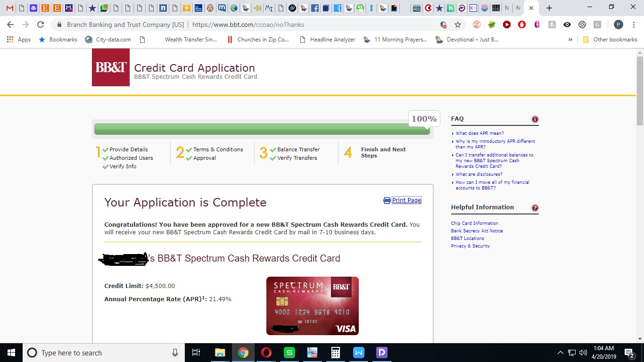Open the 'Churches in Zip Co...' bookmark

pos(258,40)
